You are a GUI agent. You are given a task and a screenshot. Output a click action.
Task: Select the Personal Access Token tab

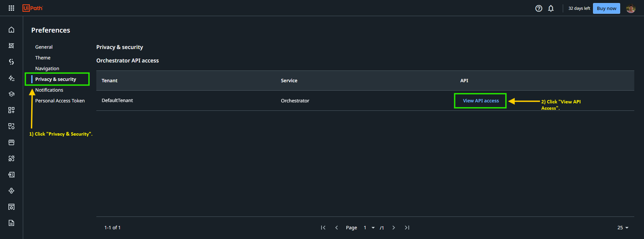click(x=60, y=101)
